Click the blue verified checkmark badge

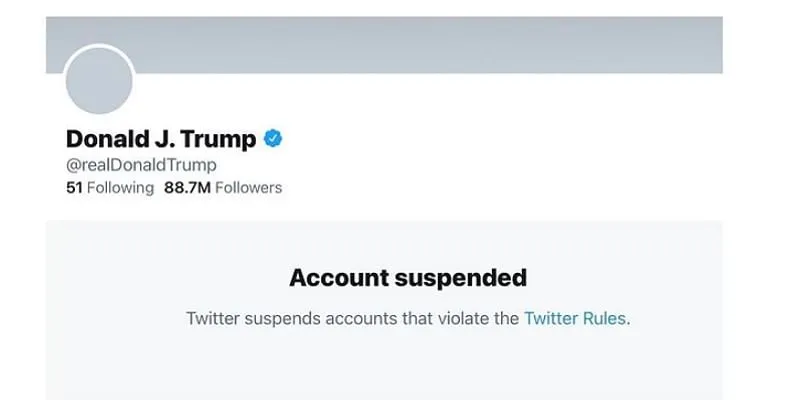tap(273, 139)
